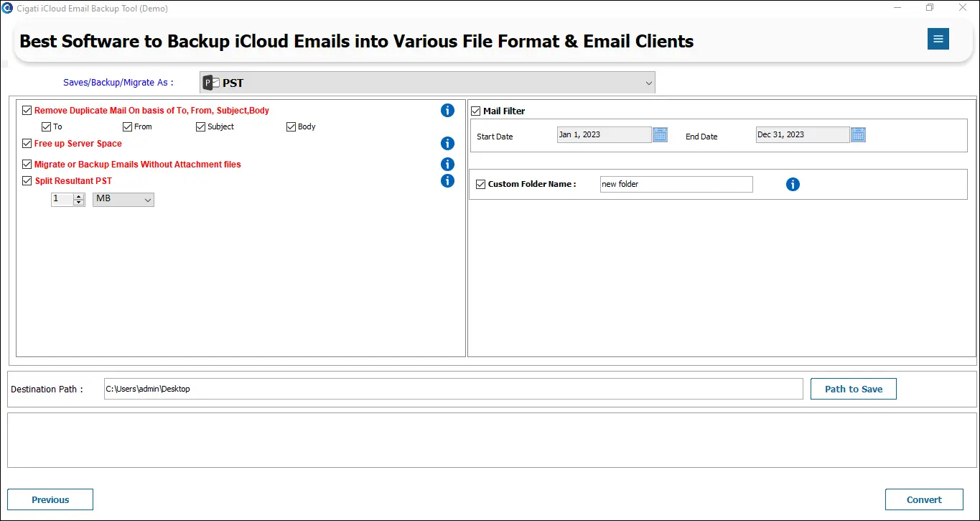
Task: Click info icon for Migrate Without Attachment
Action: click(447, 165)
